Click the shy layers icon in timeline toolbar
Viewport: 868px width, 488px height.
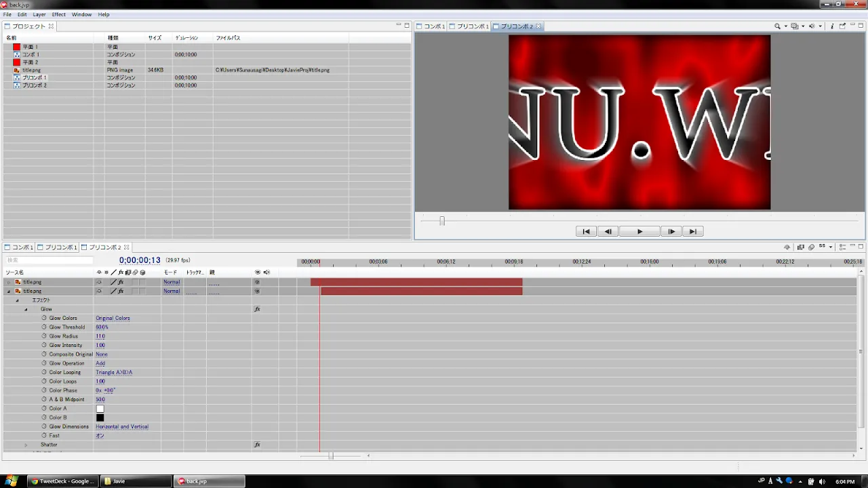click(787, 247)
